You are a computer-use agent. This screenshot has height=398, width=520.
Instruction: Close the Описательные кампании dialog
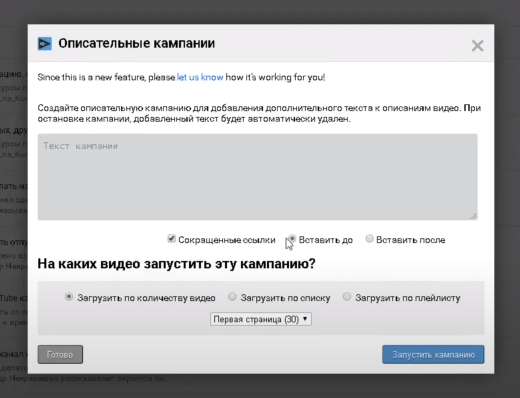pyautogui.click(x=477, y=46)
